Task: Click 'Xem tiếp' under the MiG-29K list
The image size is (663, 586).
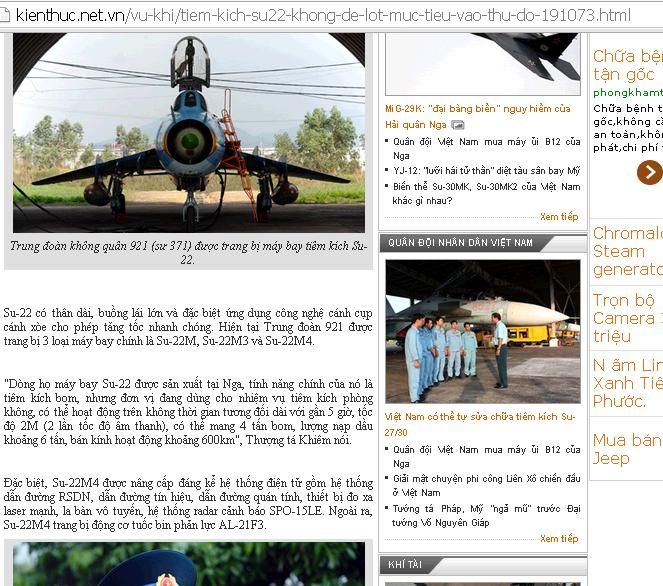Action: pyautogui.click(x=559, y=217)
